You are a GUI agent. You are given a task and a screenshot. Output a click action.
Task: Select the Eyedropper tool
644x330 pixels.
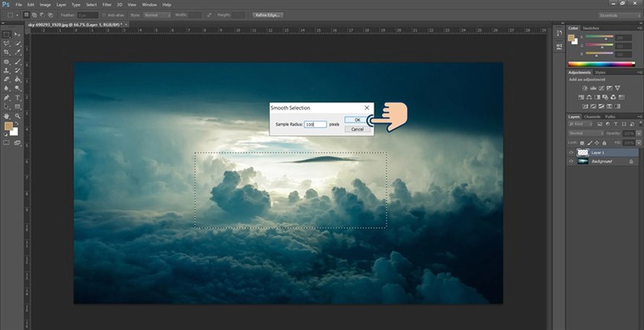click(17, 52)
